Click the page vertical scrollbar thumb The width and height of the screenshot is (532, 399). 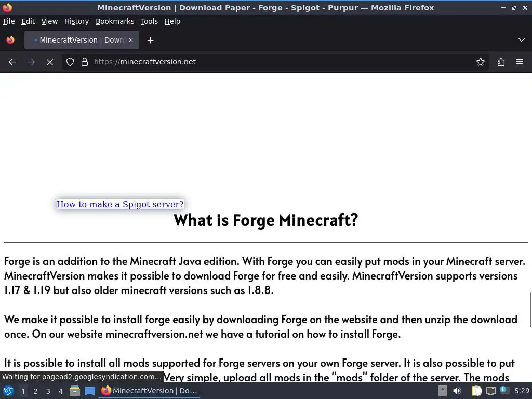[530, 310]
